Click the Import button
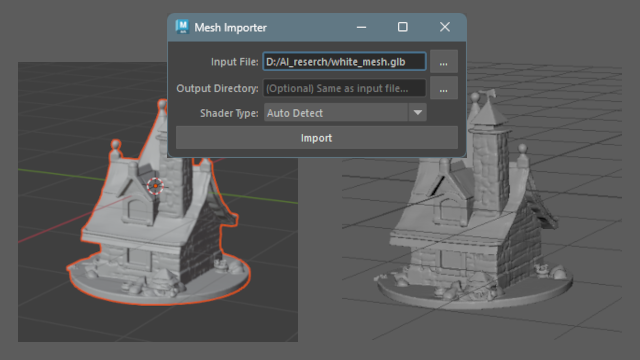The height and width of the screenshot is (360, 640). [x=317, y=138]
